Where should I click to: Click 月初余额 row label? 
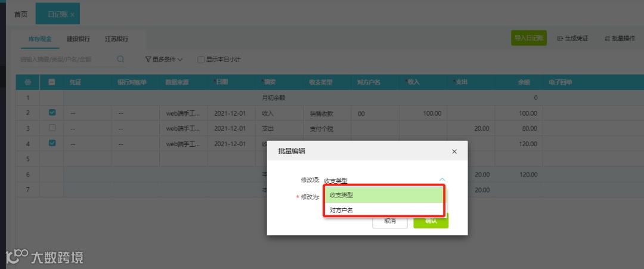[274, 98]
